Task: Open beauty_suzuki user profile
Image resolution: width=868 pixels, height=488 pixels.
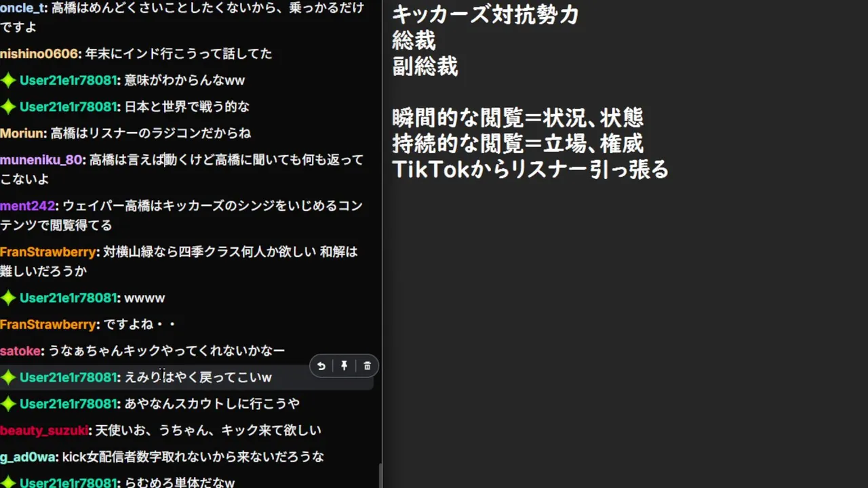Action: [x=44, y=430]
